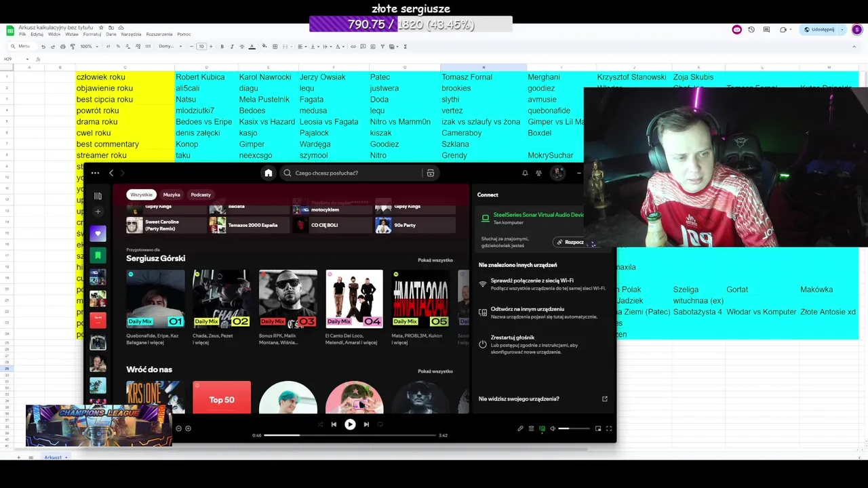Open the Spotify play queue
Screen dimensions: 868x488
[531, 428]
